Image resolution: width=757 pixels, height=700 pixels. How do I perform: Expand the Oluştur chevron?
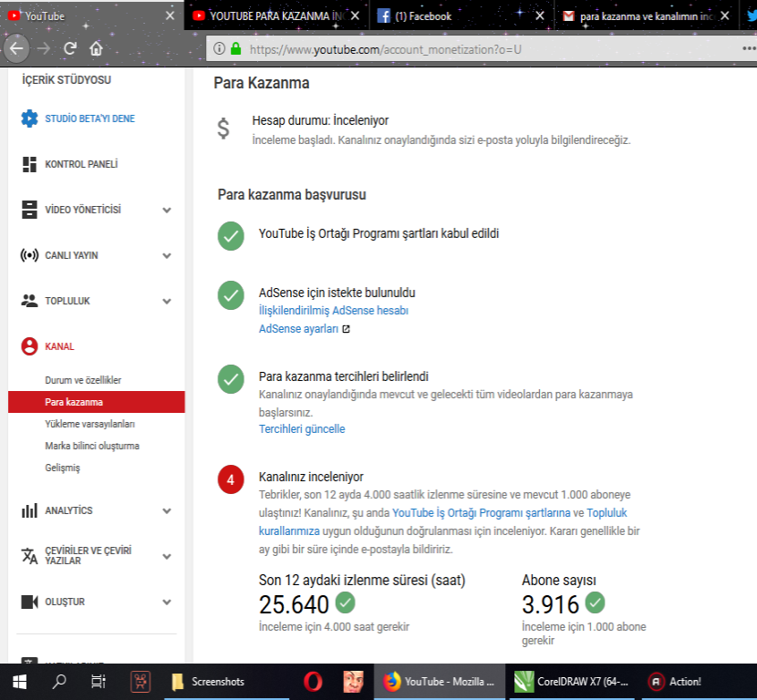click(x=167, y=602)
